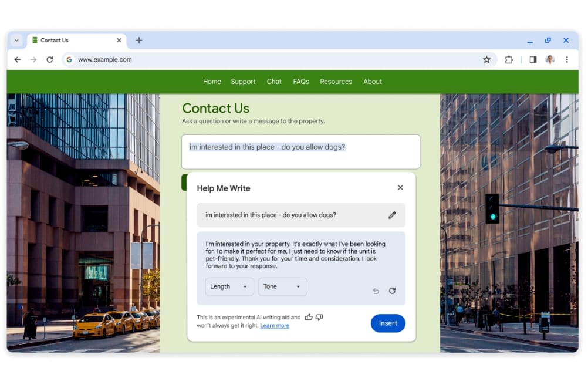
Task: Open the Length dropdown
Action: [x=229, y=286]
